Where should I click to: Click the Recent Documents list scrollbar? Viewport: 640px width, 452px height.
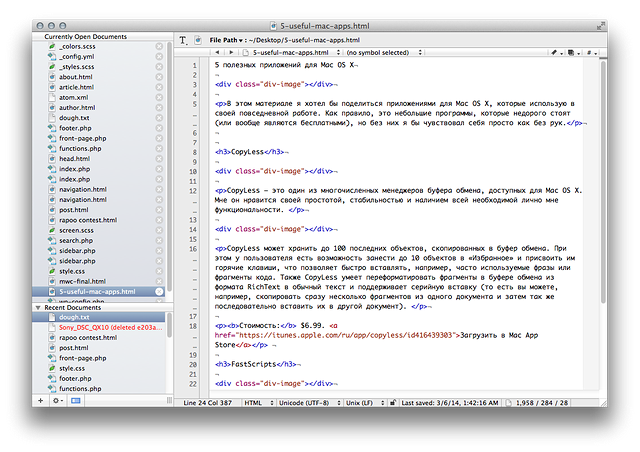tap(169, 325)
